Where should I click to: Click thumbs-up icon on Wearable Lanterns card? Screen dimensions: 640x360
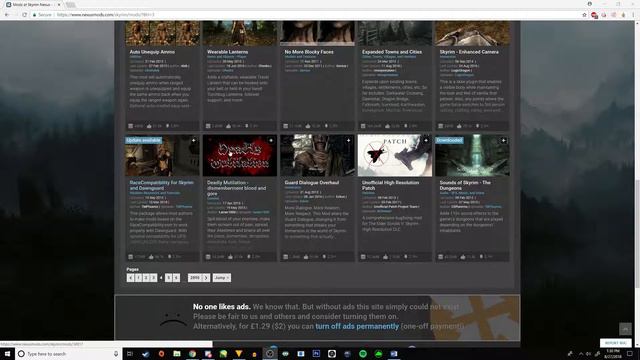(x=228, y=126)
